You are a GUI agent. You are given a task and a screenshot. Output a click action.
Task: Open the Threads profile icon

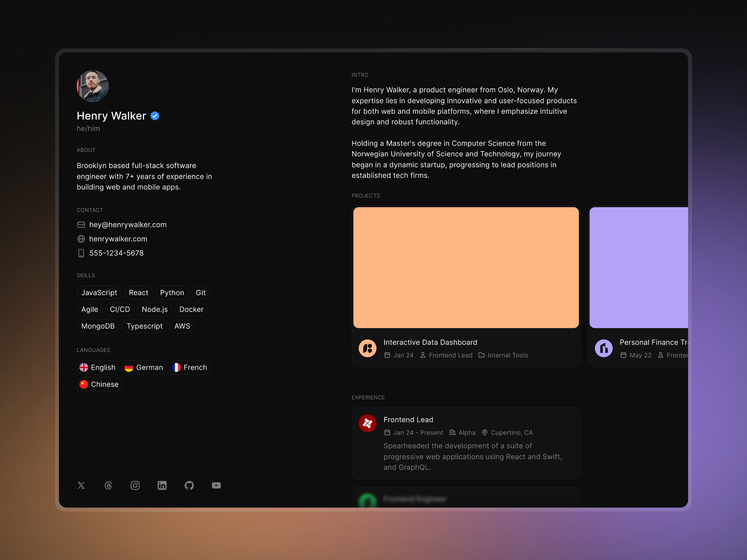[108, 485]
